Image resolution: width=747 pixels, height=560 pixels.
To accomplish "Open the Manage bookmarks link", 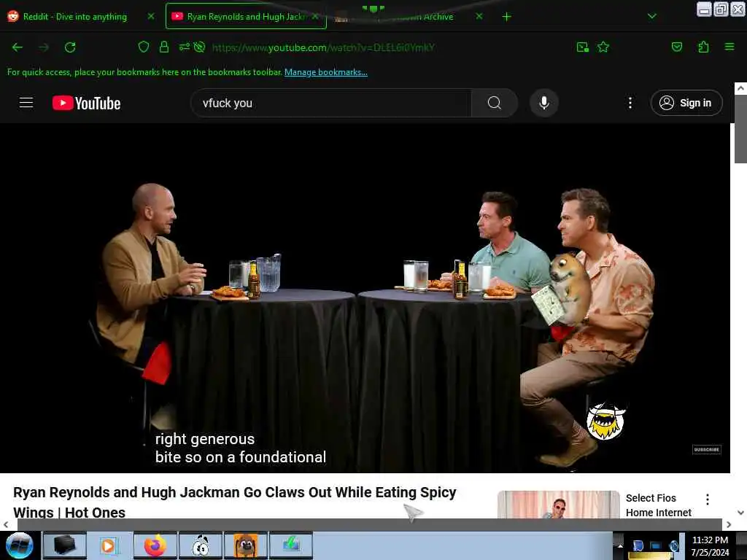I will pyautogui.click(x=326, y=72).
